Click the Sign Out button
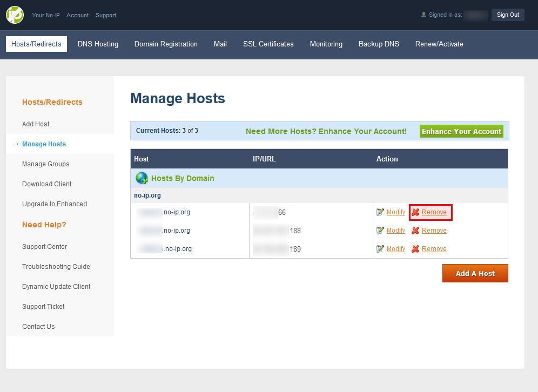Viewport: 538px width, 392px height. (x=508, y=15)
